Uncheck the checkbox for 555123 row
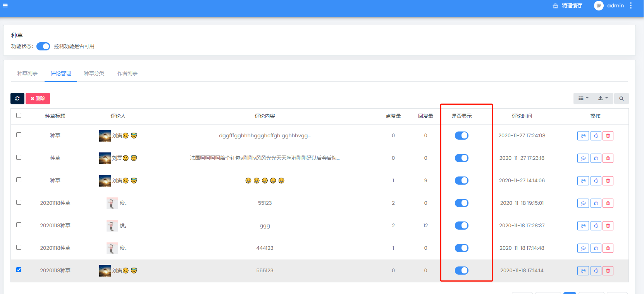This screenshot has width=644, height=294. pos(19,270)
